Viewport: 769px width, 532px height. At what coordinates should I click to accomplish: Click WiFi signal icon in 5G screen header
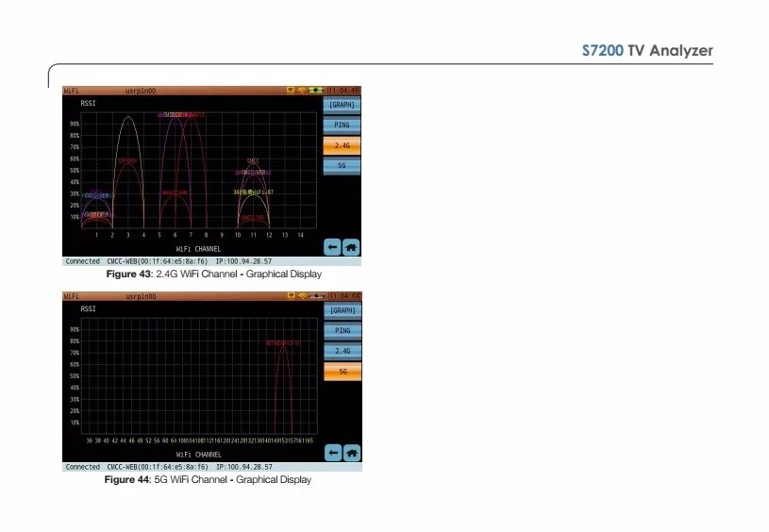(x=303, y=296)
